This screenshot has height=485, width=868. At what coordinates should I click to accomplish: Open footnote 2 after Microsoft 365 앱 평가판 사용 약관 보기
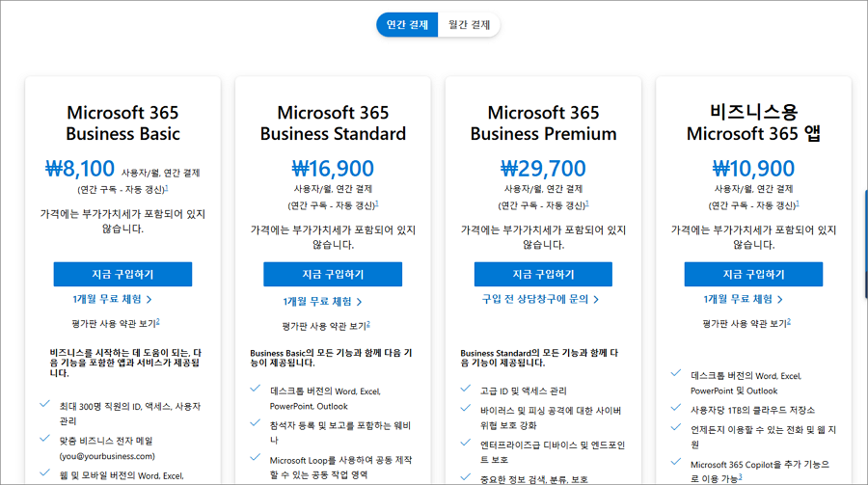tap(789, 321)
